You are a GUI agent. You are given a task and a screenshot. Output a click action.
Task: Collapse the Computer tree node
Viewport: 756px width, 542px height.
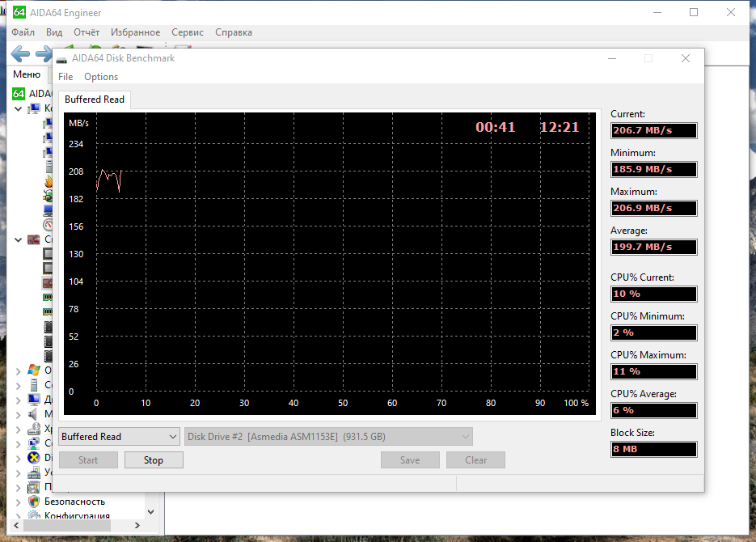pos(18,108)
